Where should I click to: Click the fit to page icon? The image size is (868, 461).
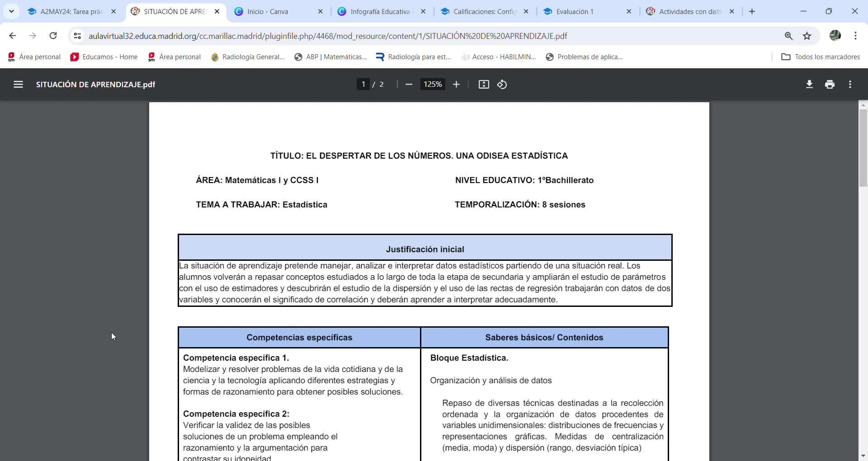484,85
